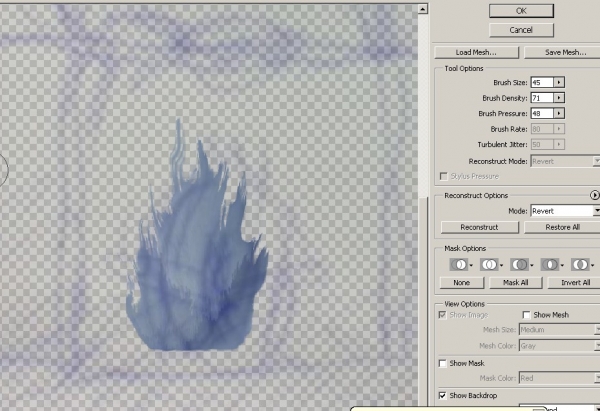
Task: Open the Brush Density slider popup arrow
Action: pyautogui.click(x=559, y=98)
